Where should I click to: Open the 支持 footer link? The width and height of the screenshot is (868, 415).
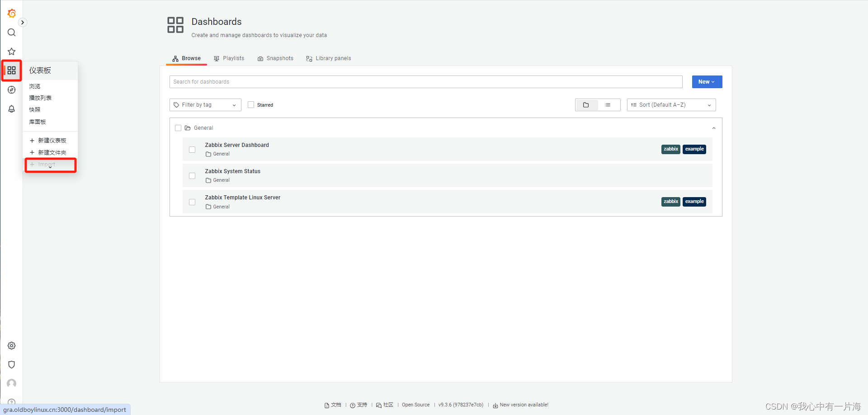359,405
